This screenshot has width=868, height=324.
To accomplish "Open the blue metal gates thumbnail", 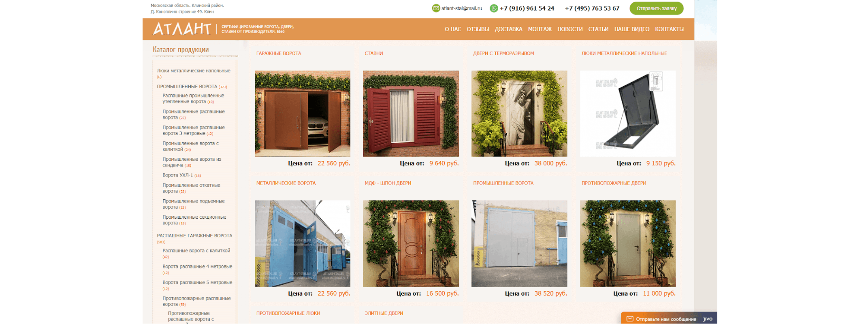I will (x=303, y=243).
